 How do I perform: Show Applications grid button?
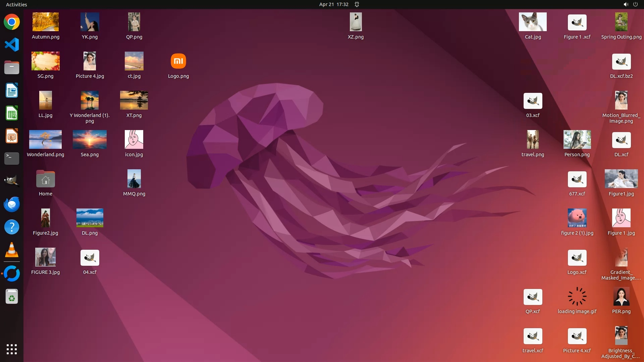[12, 349]
